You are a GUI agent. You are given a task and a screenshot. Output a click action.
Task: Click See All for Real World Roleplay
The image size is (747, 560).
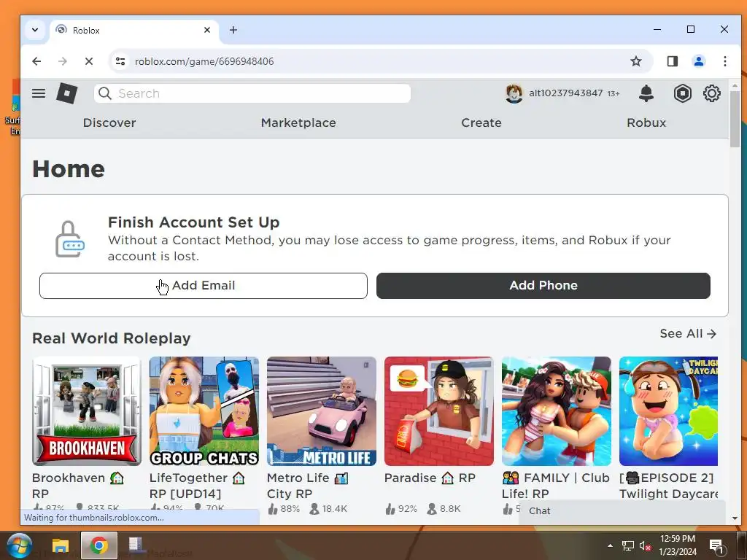tap(688, 334)
